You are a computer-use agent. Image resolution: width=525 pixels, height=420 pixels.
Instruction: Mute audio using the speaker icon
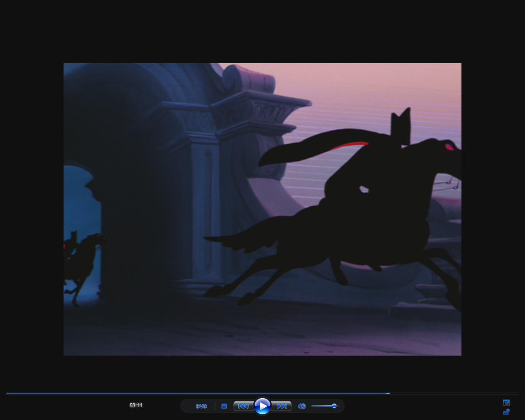(x=302, y=406)
